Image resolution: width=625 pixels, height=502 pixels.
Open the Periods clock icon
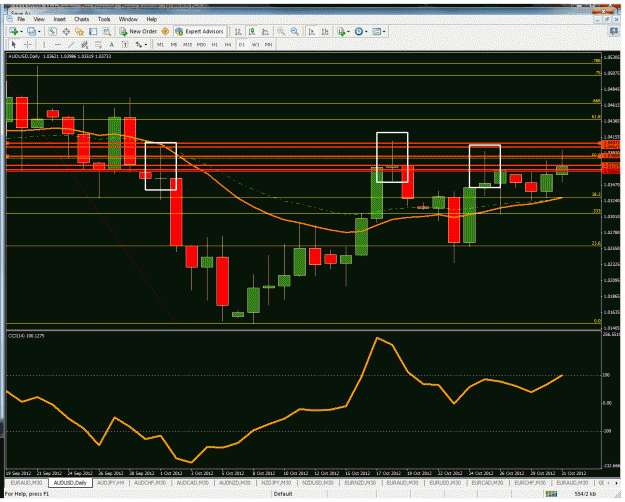click(x=359, y=31)
